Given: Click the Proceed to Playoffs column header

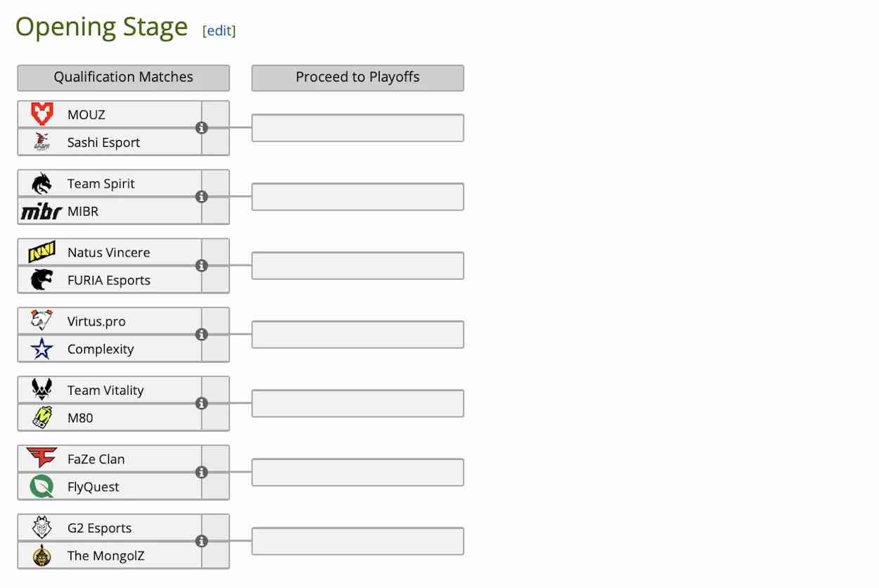Looking at the screenshot, I should click(x=357, y=77).
